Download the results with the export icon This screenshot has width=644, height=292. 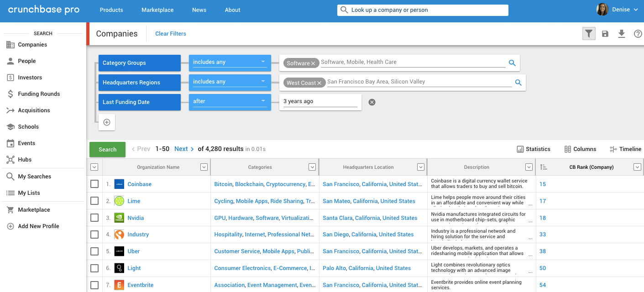tap(621, 33)
